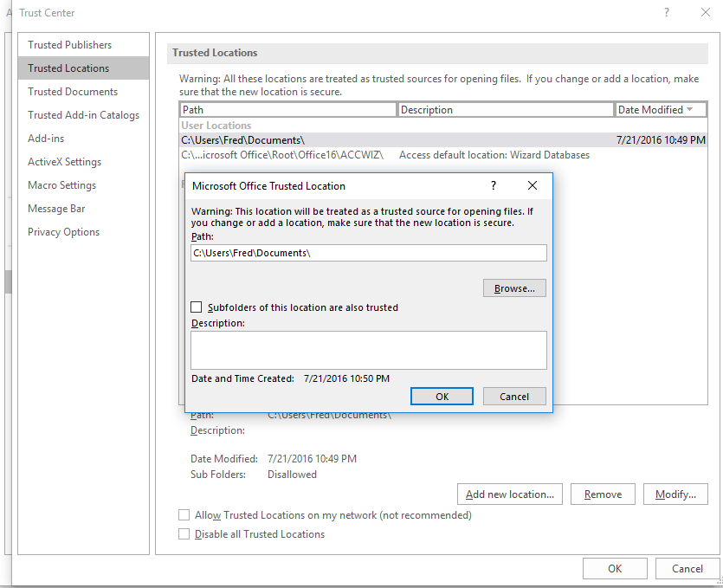Select C:\Users\Fred\Documents\ location row
723x588 pixels.
[x=443, y=140]
